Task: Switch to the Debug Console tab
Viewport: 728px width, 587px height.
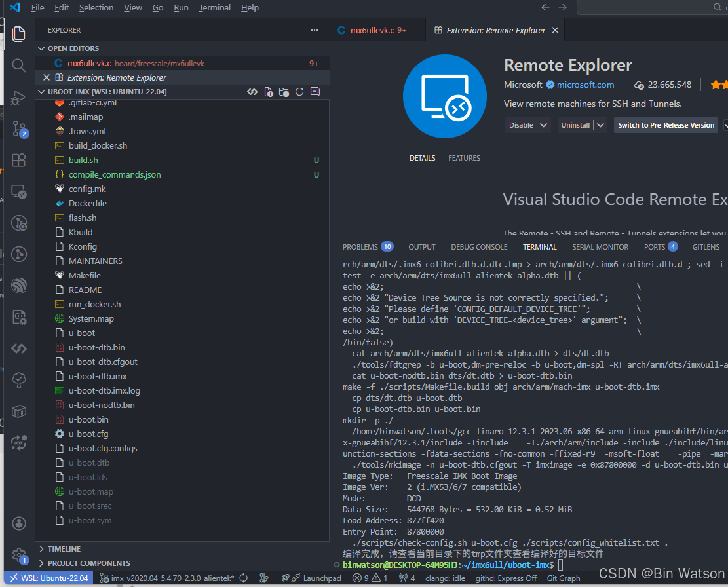Action: coord(479,247)
